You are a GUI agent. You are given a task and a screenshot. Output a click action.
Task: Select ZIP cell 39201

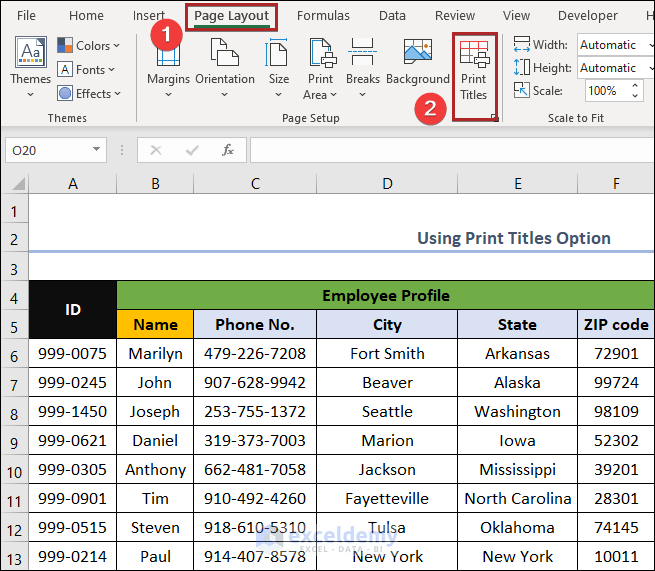pyautogui.click(x=616, y=469)
